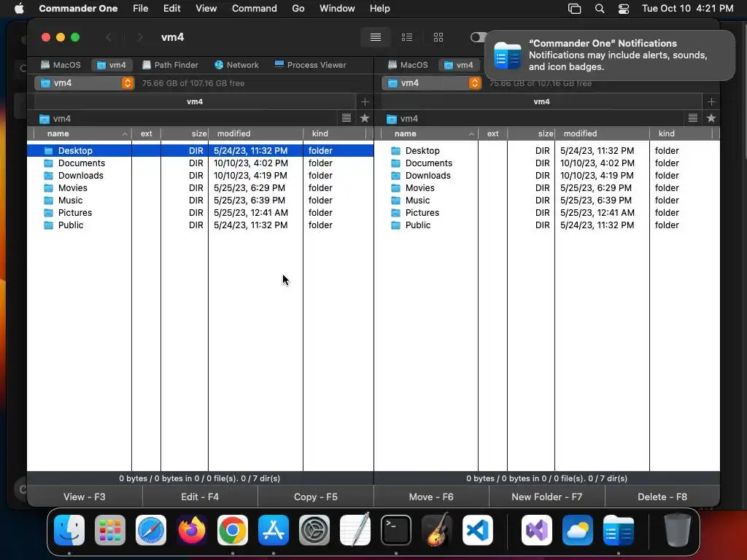Toggle the hidden files switch in toolbar

click(x=477, y=37)
